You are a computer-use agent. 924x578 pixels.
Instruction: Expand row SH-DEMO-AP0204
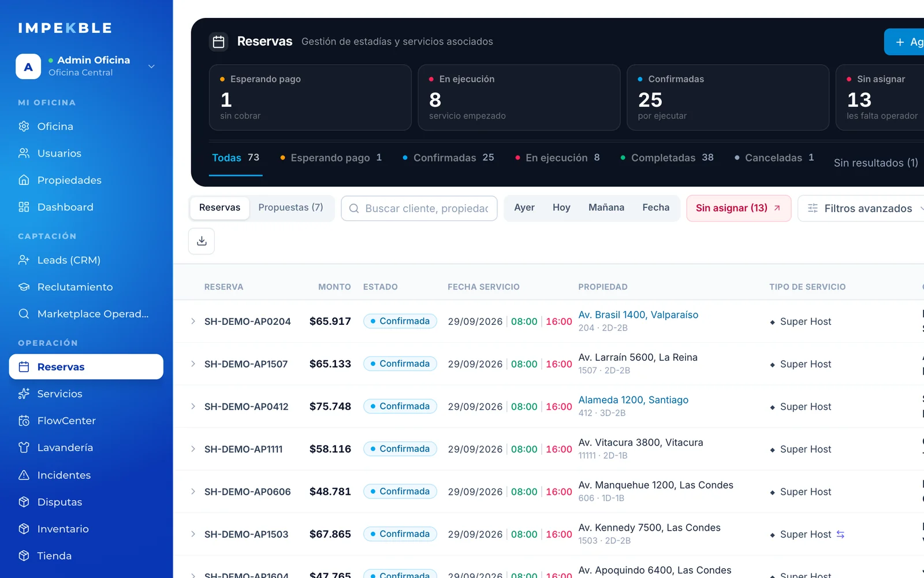(193, 321)
